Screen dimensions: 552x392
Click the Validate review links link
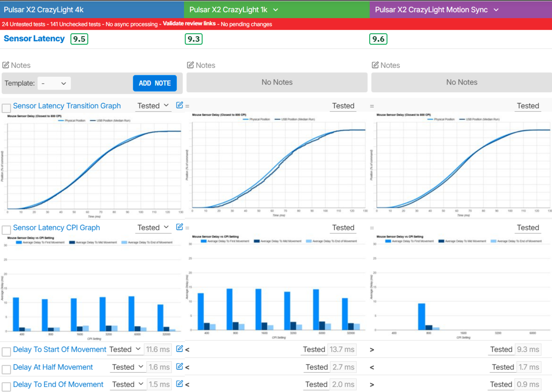(189, 23)
